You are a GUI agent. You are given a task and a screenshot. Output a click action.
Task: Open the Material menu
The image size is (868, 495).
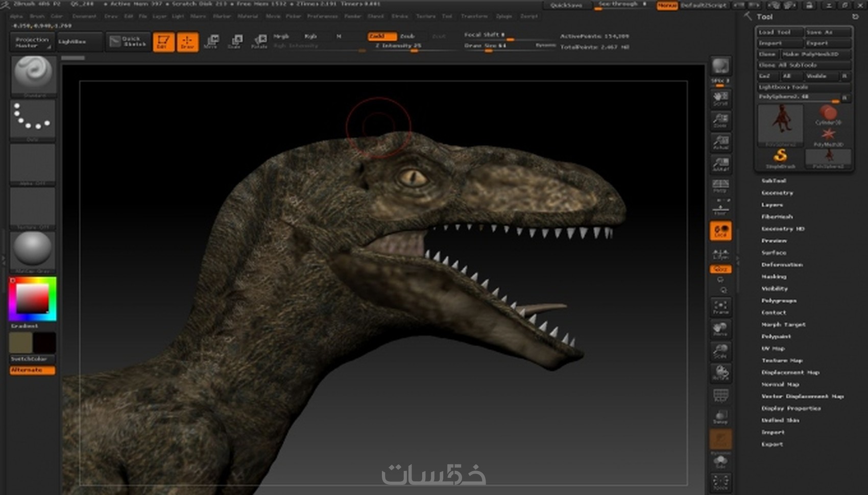248,16
